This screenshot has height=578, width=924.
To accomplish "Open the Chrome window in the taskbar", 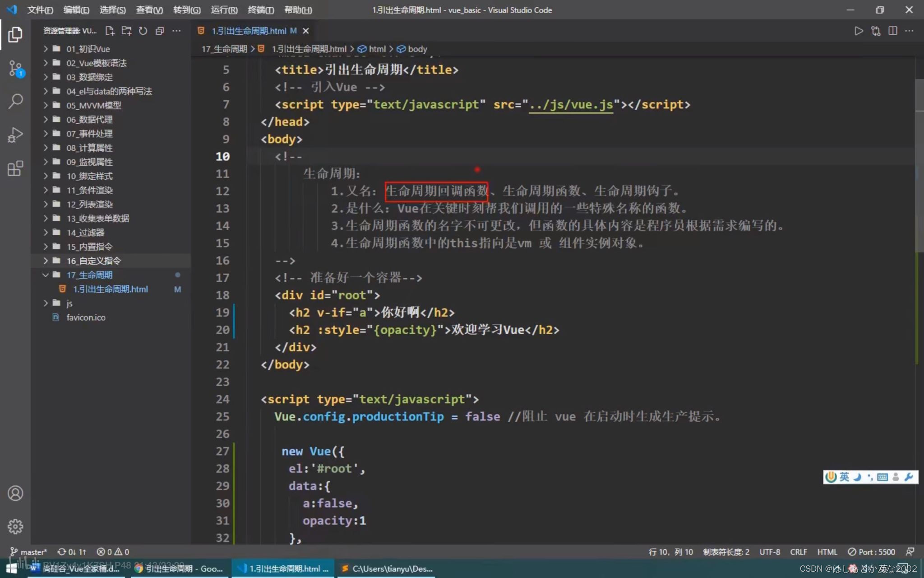I will (x=180, y=569).
